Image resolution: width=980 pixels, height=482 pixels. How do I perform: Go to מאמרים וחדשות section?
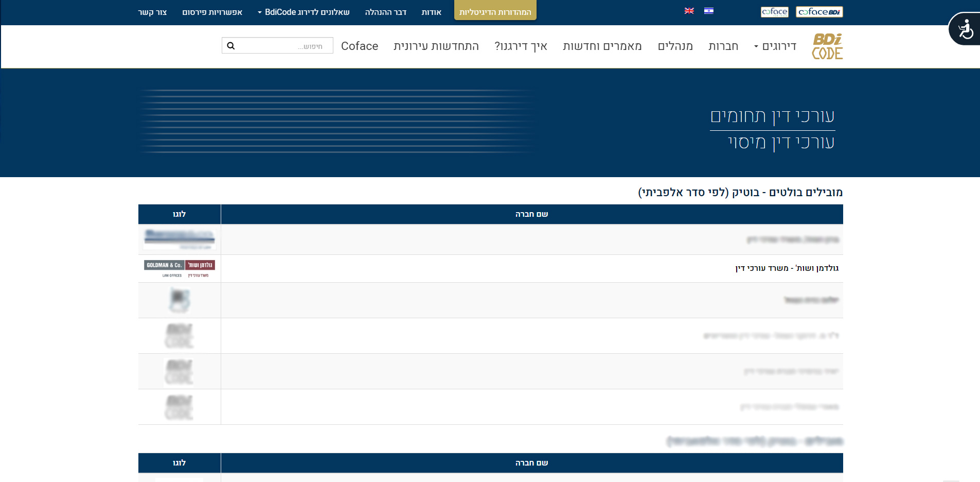click(602, 46)
